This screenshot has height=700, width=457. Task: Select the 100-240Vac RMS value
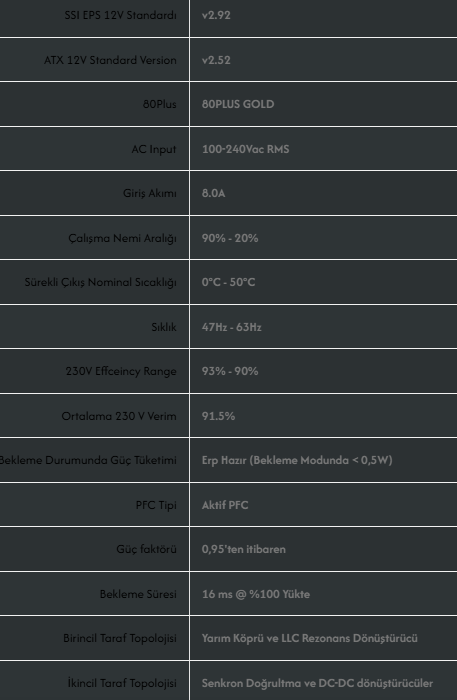[245, 149]
